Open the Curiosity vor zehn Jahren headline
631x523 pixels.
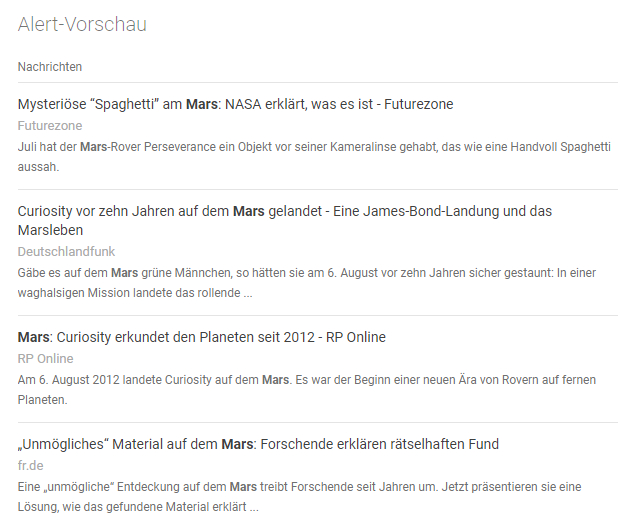(285, 220)
